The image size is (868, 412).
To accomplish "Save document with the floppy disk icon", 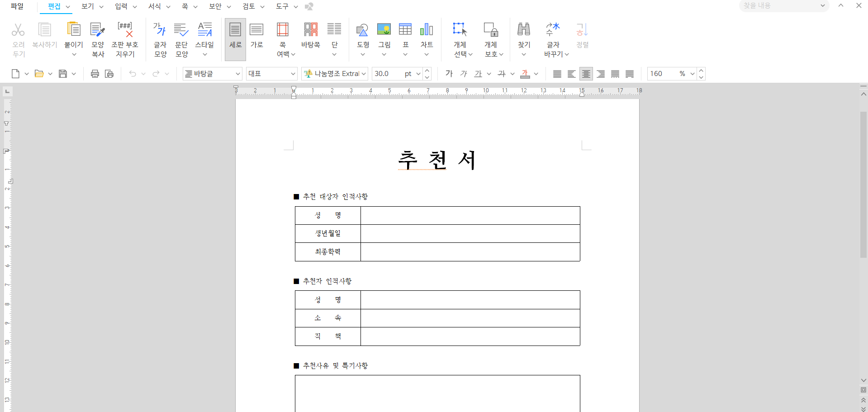I will (63, 74).
